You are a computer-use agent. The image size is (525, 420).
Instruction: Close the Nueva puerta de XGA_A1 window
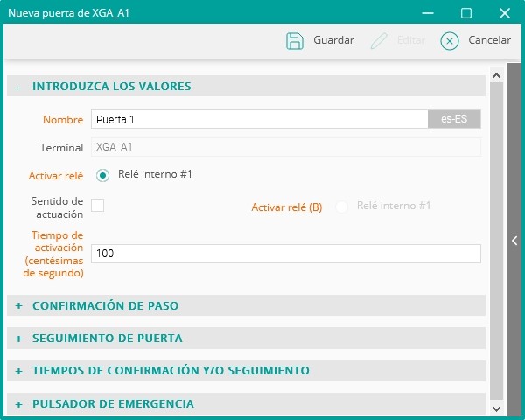pos(505,13)
